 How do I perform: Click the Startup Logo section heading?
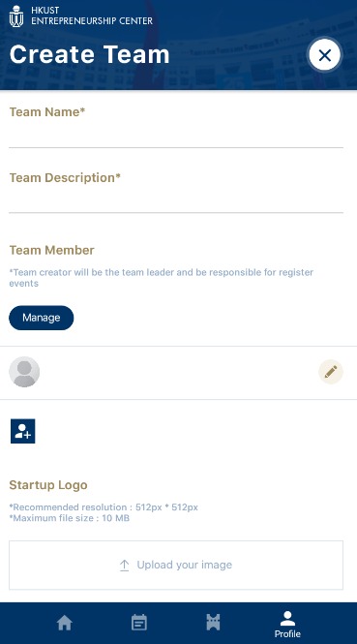click(x=48, y=485)
